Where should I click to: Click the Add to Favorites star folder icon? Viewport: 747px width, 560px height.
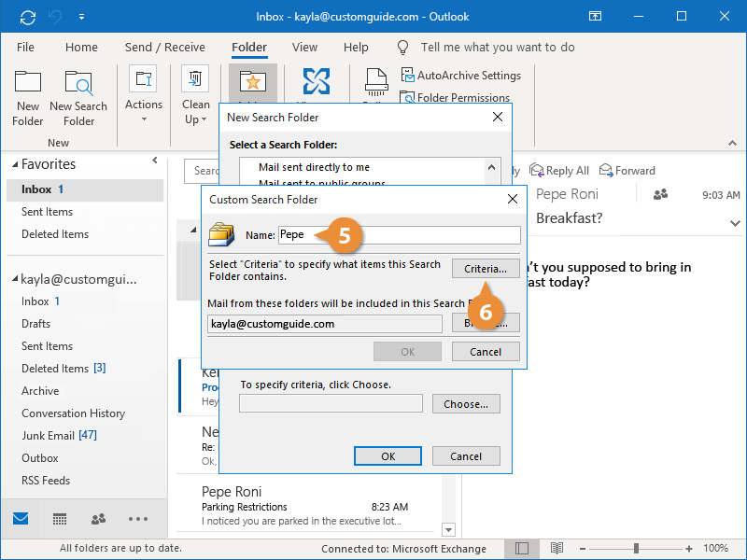252,82
